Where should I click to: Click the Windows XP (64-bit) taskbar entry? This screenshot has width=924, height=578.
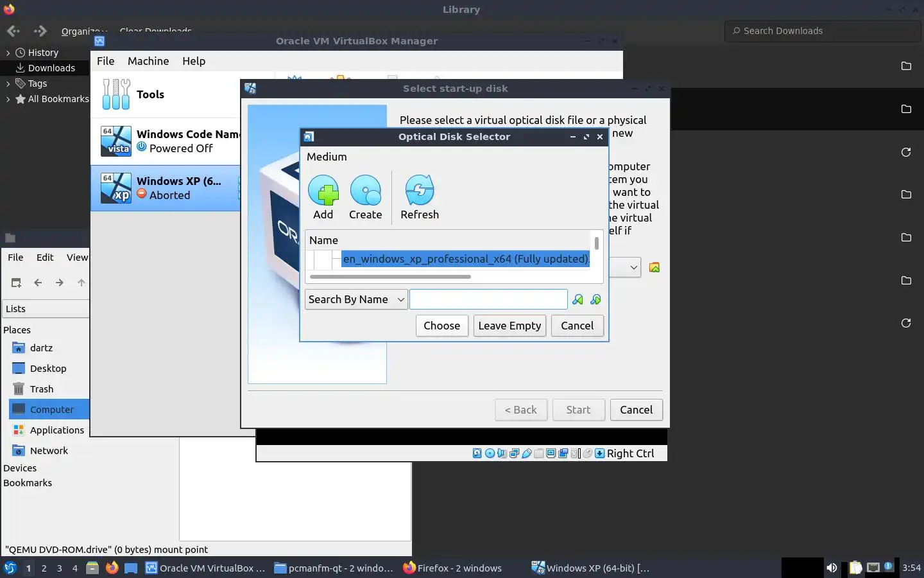tap(592, 568)
